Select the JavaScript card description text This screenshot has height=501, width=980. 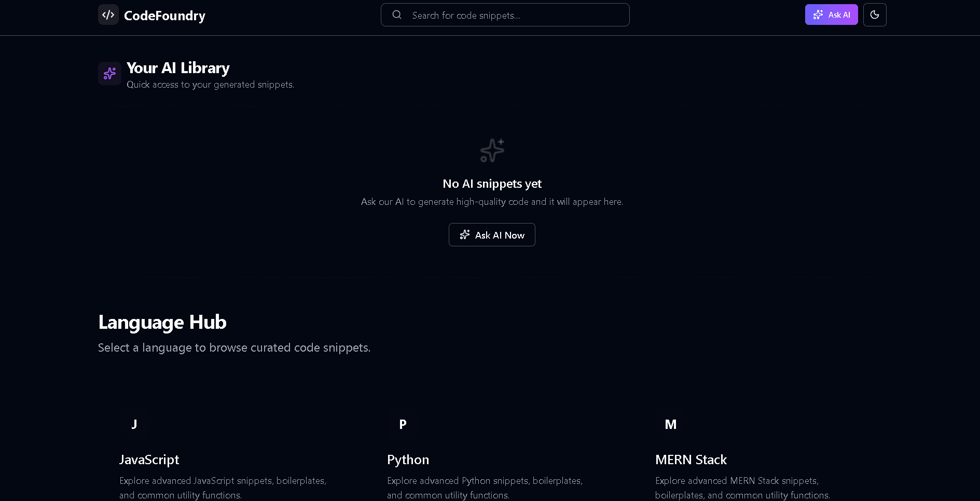point(223,488)
